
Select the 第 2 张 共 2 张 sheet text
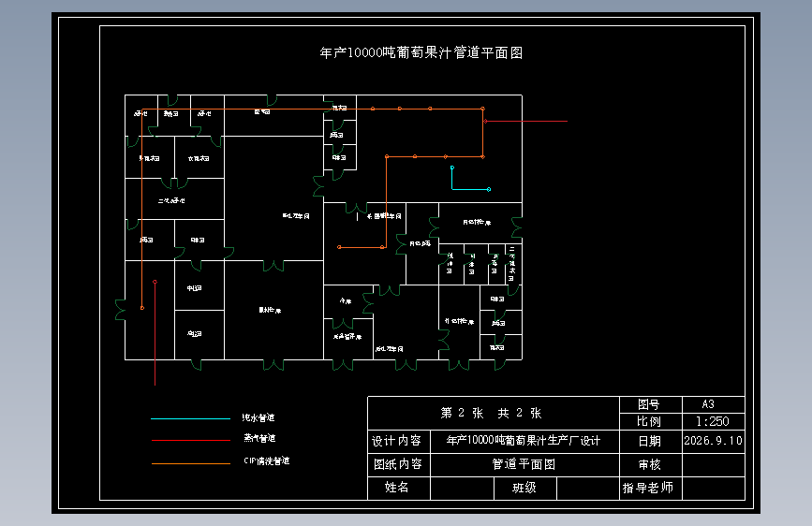491,413
